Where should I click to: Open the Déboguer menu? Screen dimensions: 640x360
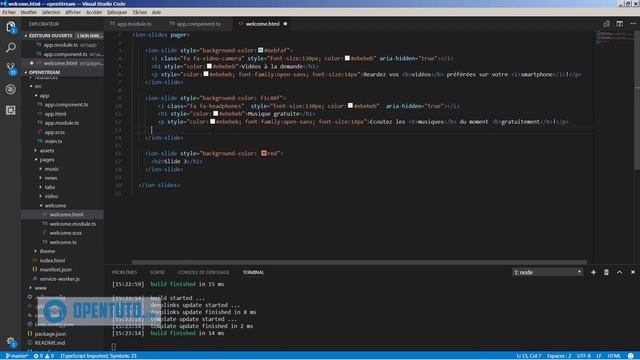[x=117, y=12]
